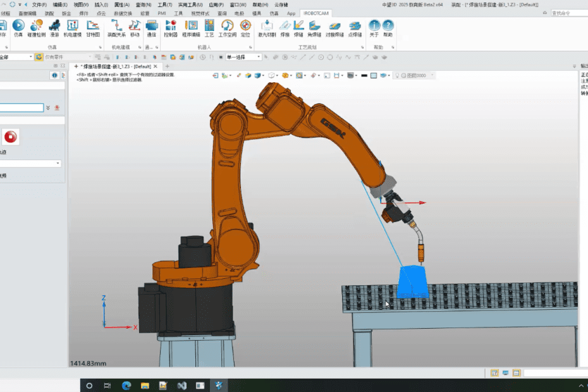Open the 文件 menu
The width and height of the screenshot is (588, 392).
pyautogui.click(x=39, y=3)
